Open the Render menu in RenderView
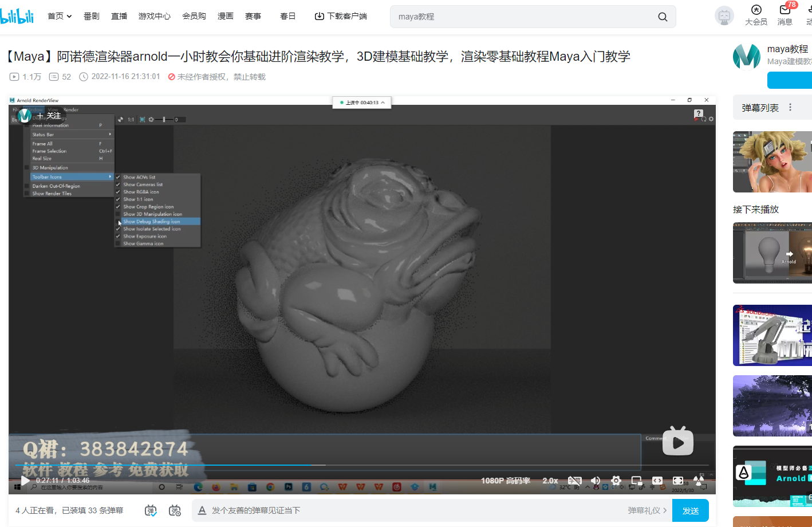The width and height of the screenshot is (812, 527). coord(71,109)
